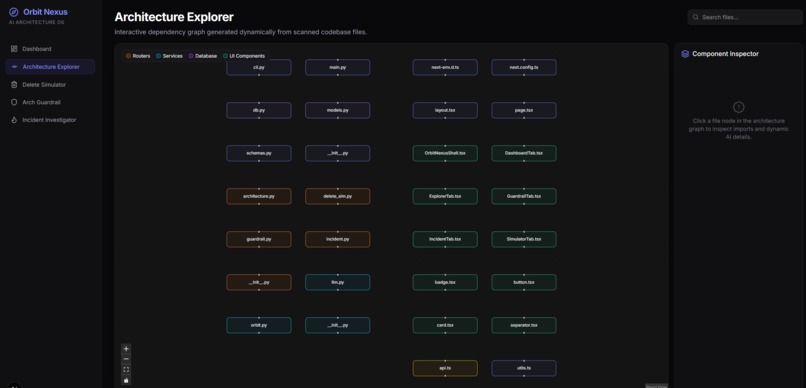Select the teal __init__.py node beside orbit.py
Screen dimensions: 806x388
[337, 325]
